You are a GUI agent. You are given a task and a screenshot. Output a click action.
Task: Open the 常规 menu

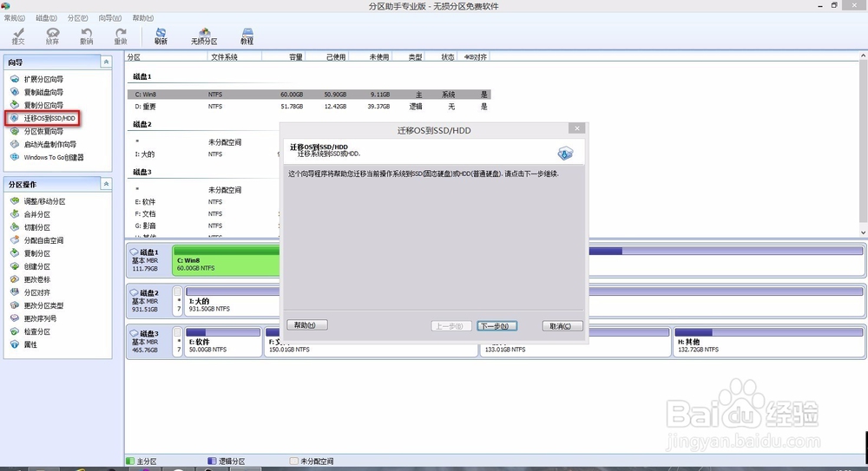15,17
